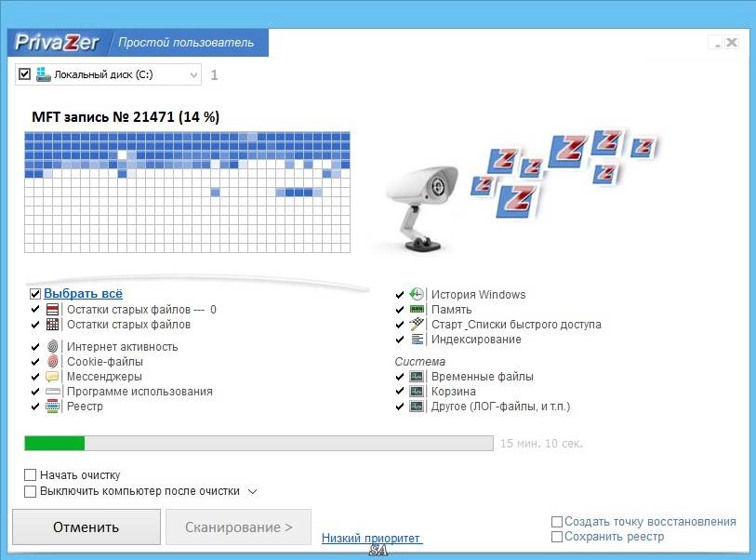Click the Cookie files fingerprint icon
Image resolution: width=756 pixels, height=560 pixels.
(53, 361)
